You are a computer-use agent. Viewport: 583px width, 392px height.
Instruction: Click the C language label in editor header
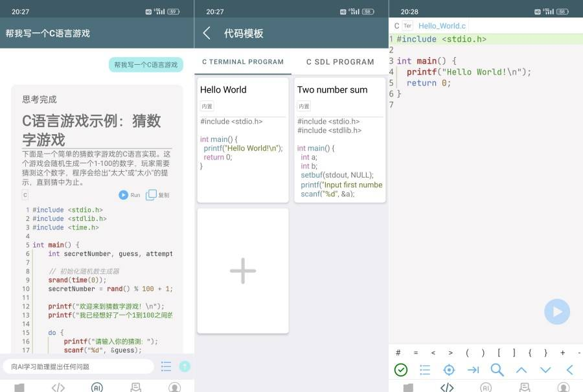pos(396,26)
